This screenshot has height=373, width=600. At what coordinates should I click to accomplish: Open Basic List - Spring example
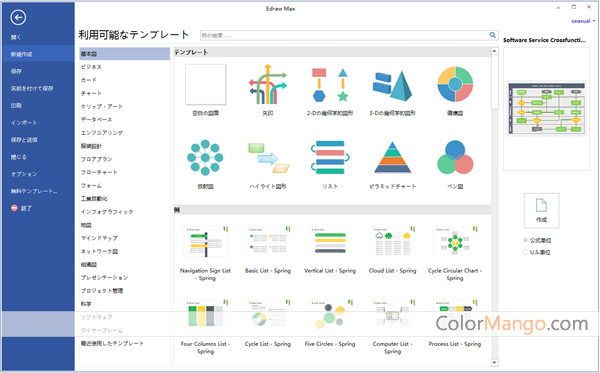pyautogui.click(x=268, y=241)
